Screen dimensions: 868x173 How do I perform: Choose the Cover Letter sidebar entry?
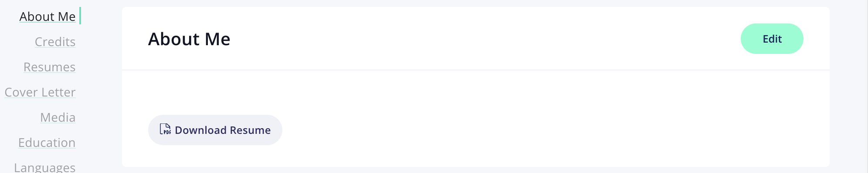pyautogui.click(x=40, y=92)
